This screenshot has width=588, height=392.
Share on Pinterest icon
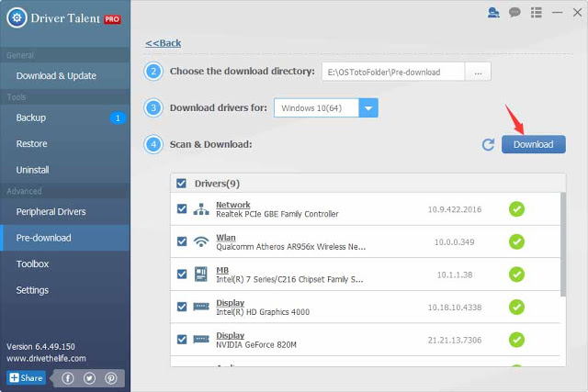(x=111, y=378)
